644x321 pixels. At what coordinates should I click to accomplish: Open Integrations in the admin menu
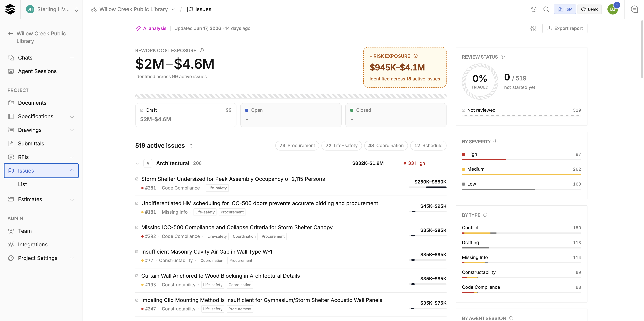(x=41, y=245)
